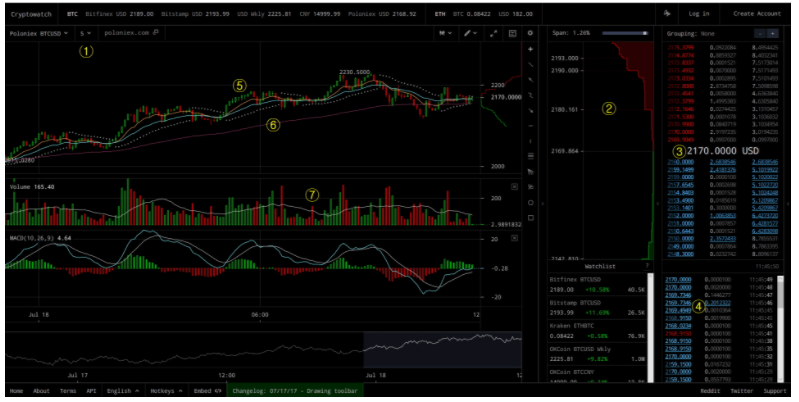Open the candlestick chart style dropdown
This screenshot has width=799, height=402.
pyautogui.click(x=445, y=33)
